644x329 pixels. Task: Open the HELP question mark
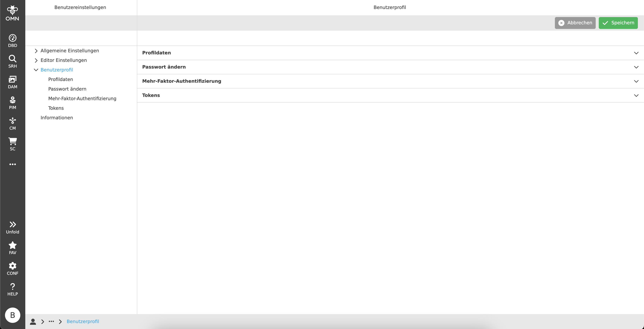12,289
